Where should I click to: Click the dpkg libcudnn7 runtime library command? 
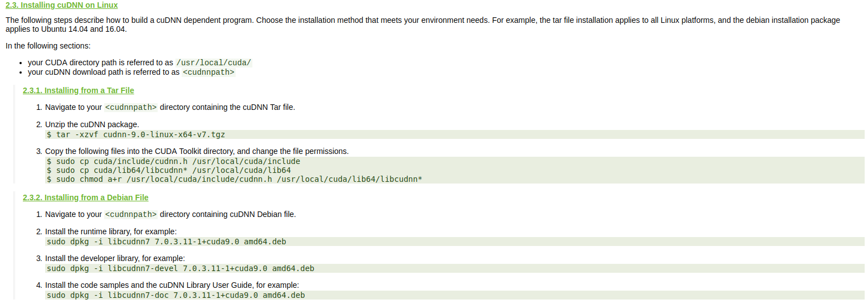pyautogui.click(x=167, y=242)
